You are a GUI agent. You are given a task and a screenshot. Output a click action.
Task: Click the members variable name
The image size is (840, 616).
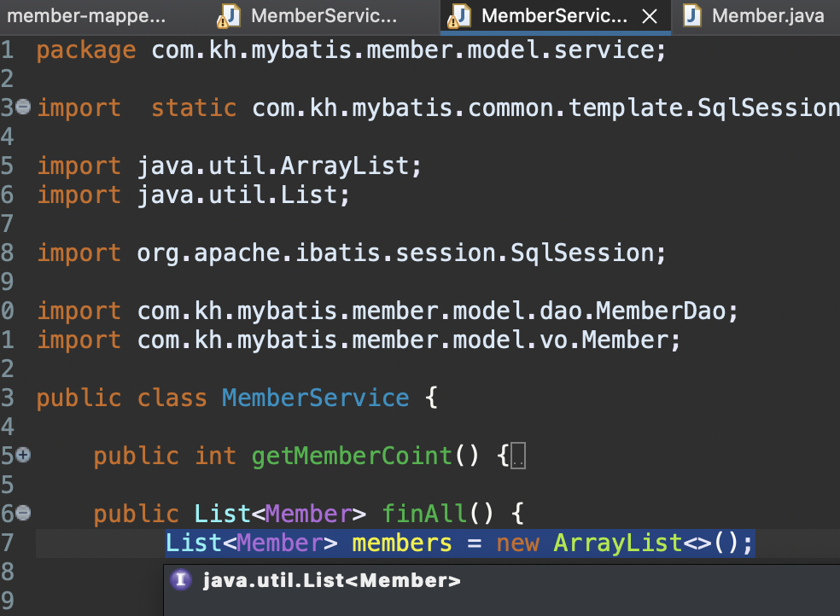pyautogui.click(x=402, y=543)
